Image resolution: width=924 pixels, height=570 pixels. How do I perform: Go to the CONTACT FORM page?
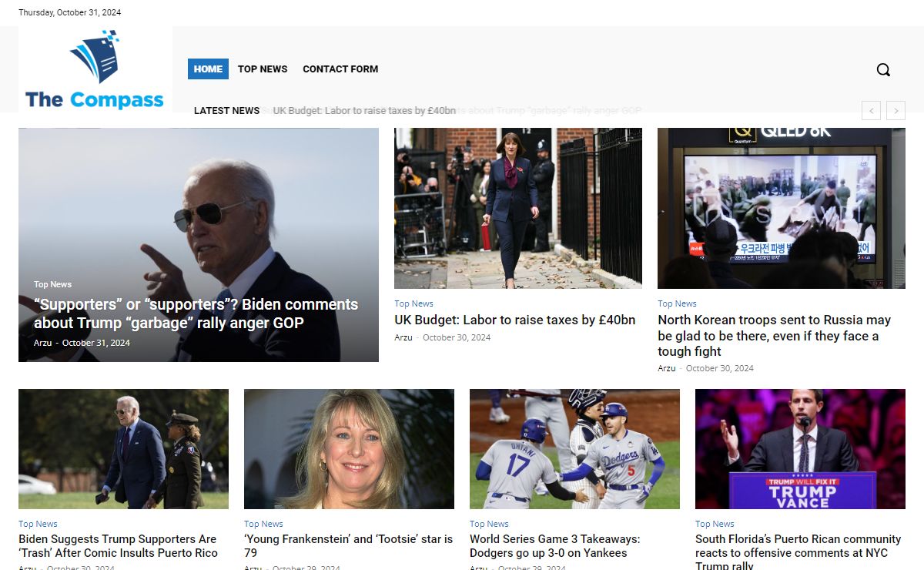pos(340,69)
